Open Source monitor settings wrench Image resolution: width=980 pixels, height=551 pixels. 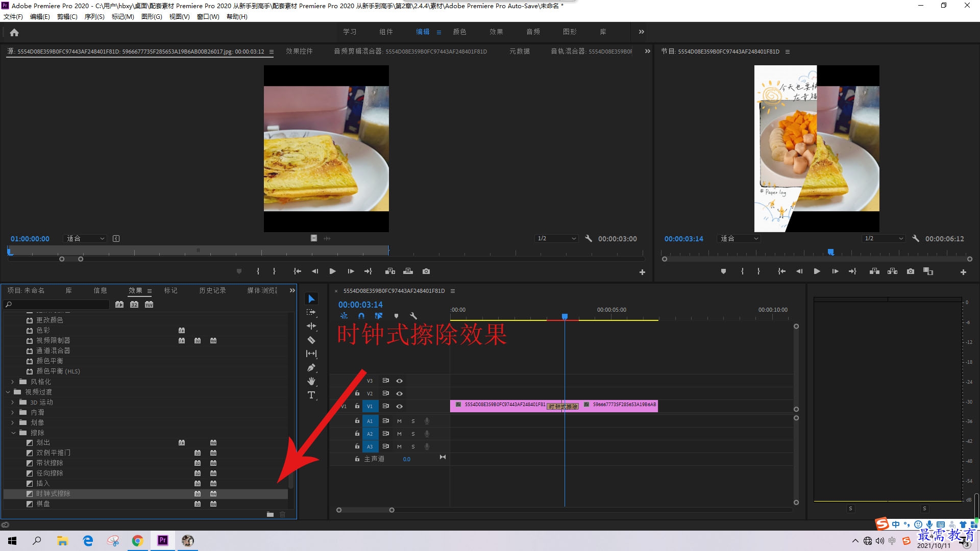tap(589, 238)
